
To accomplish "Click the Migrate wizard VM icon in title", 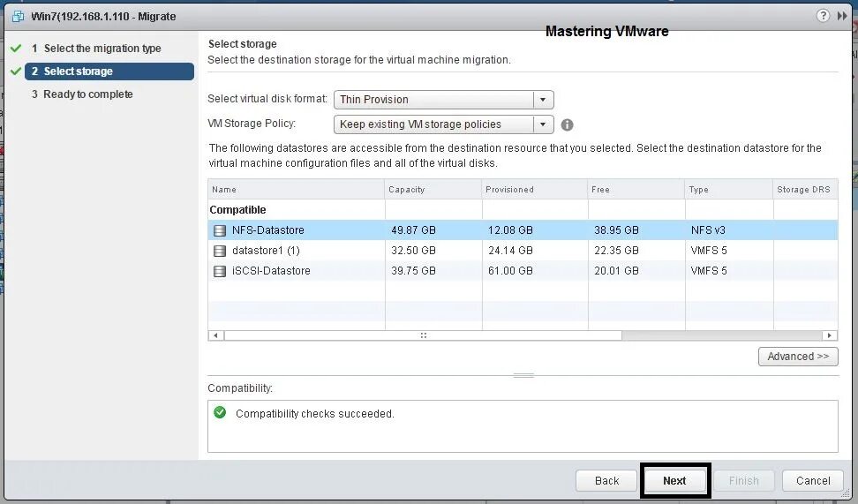I will [x=18, y=16].
